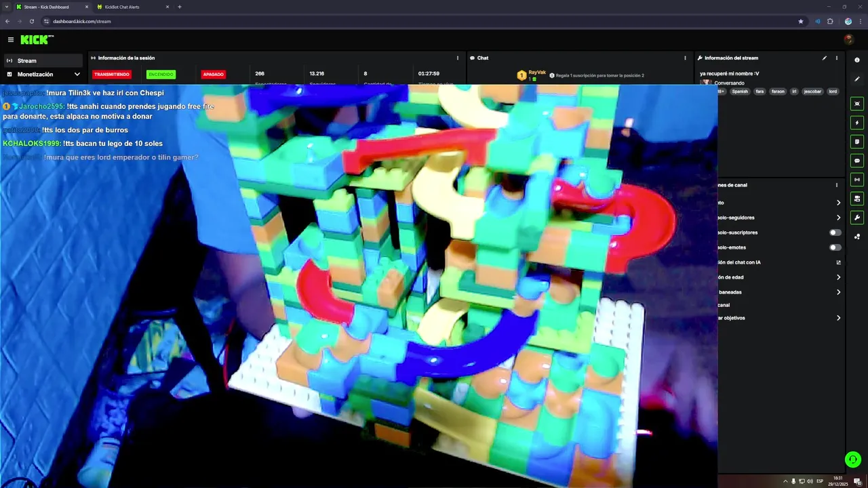The height and width of the screenshot is (488, 868).
Task: Toggle the notes panel icon in sidebar
Action: click(x=857, y=142)
